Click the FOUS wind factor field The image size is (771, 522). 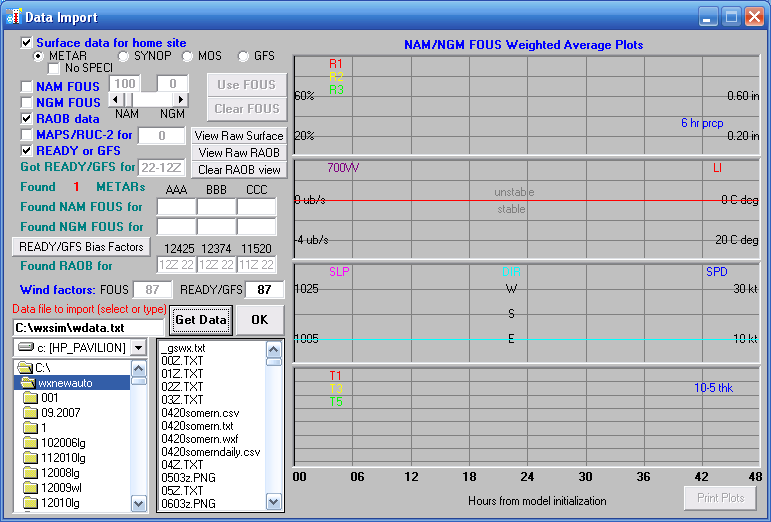click(x=152, y=290)
